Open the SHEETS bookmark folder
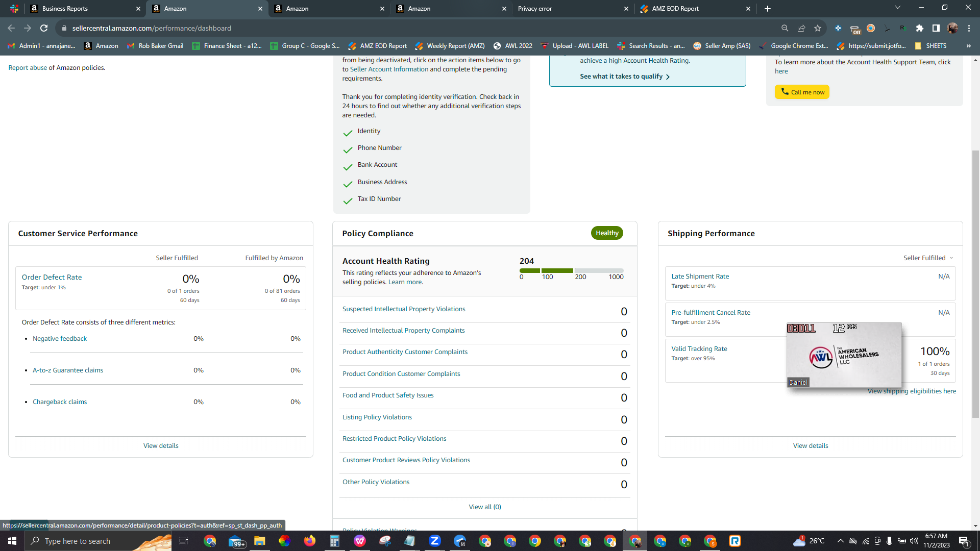Viewport: 980px width, 551px height. point(930,46)
